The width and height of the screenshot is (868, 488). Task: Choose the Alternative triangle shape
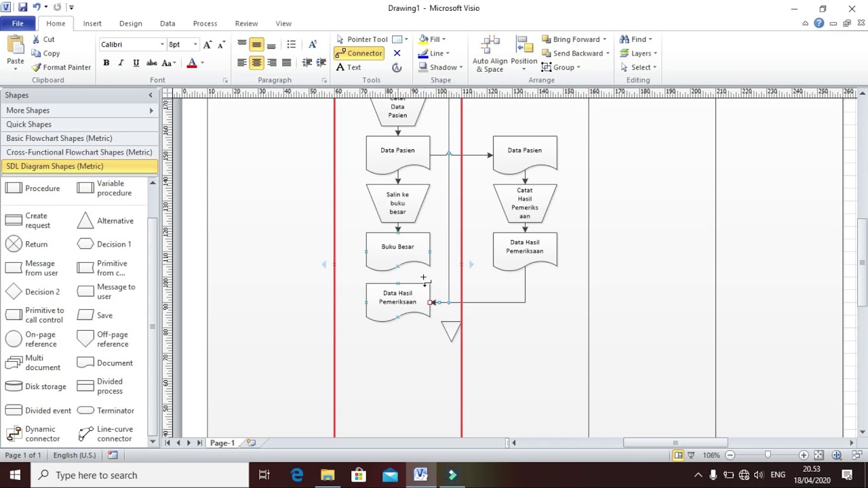click(x=106, y=220)
